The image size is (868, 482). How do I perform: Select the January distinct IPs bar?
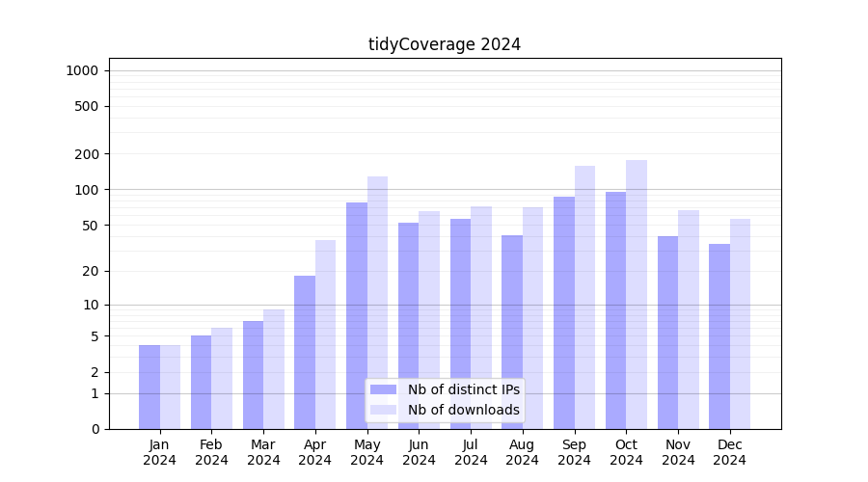click(x=149, y=387)
